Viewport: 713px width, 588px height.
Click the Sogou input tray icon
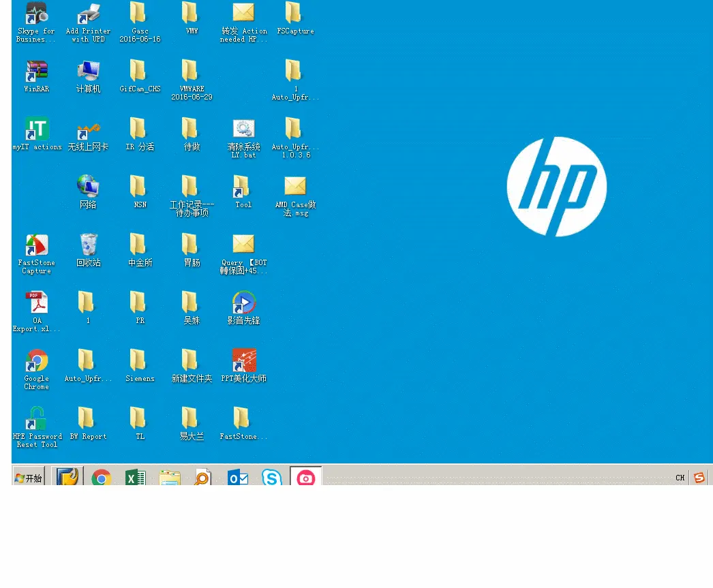click(699, 477)
